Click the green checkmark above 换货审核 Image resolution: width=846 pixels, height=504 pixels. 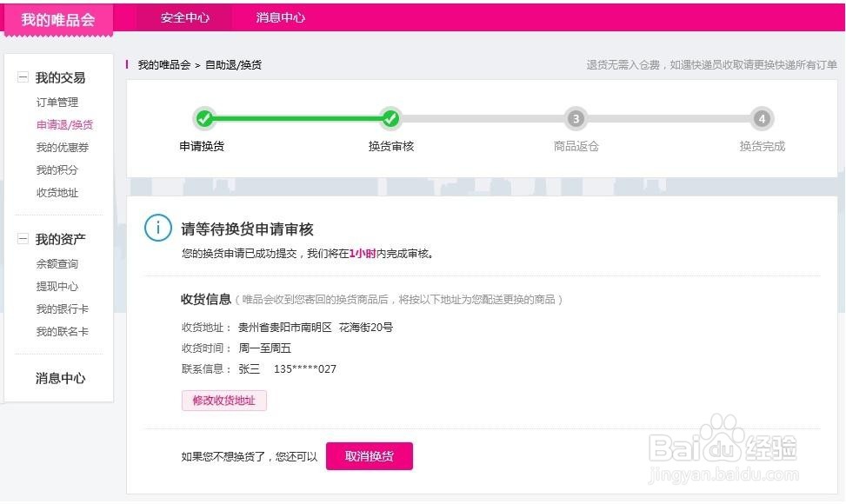click(x=390, y=118)
